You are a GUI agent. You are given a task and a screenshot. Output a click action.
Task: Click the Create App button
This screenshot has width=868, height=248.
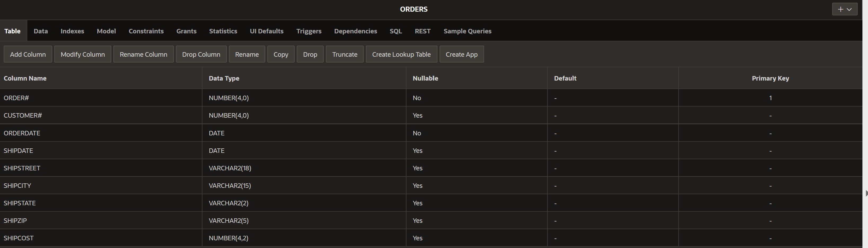click(x=461, y=54)
